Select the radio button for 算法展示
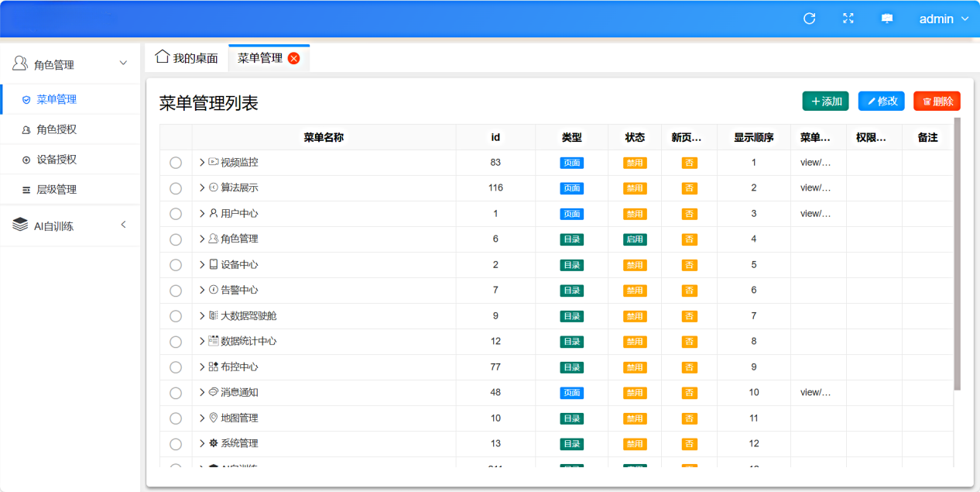The width and height of the screenshot is (980, 492). [x=176, y=188]
